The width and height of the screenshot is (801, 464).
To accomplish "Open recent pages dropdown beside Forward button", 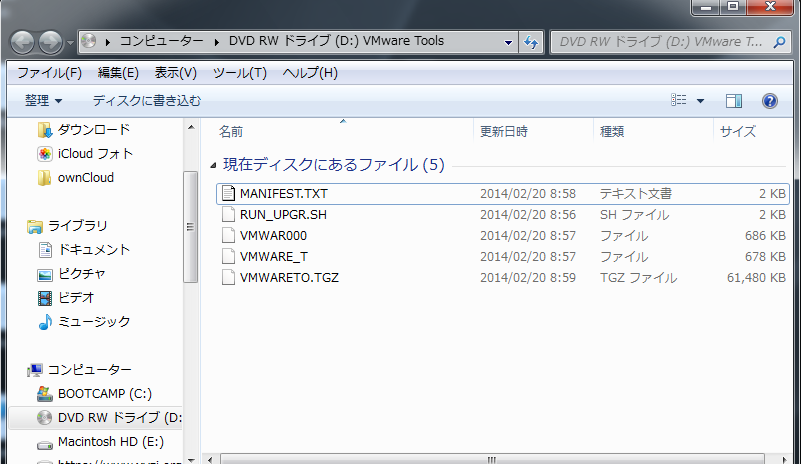I will 70,43.
